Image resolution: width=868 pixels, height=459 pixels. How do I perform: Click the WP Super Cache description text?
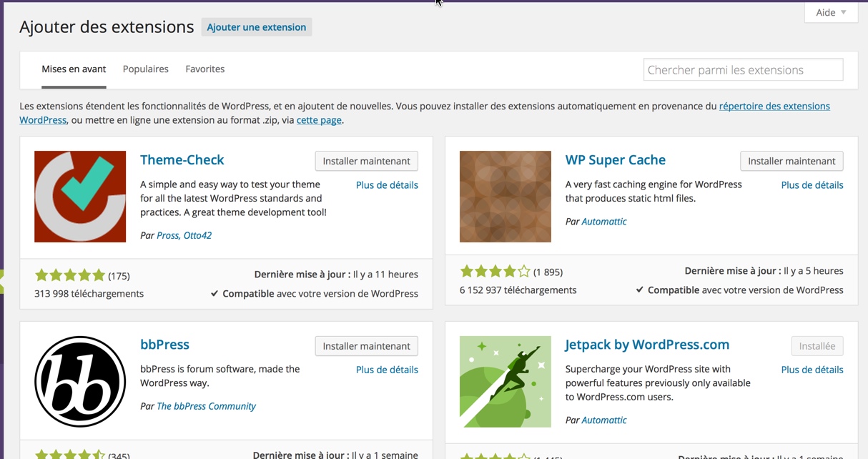654,191
